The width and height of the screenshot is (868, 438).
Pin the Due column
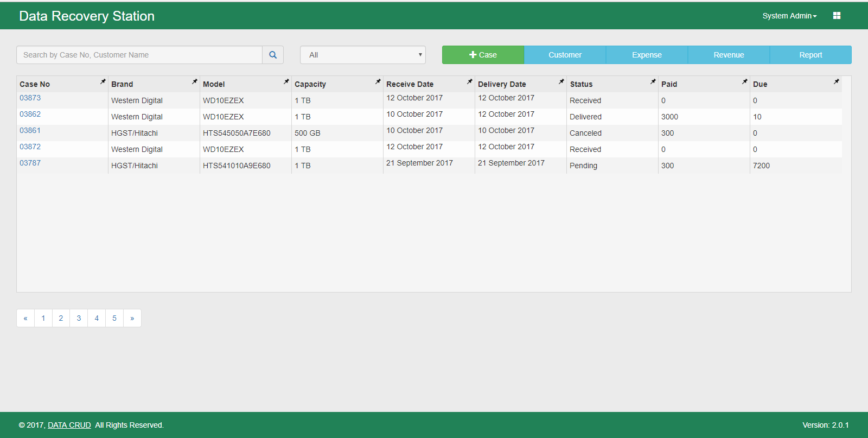coord(836,81)
